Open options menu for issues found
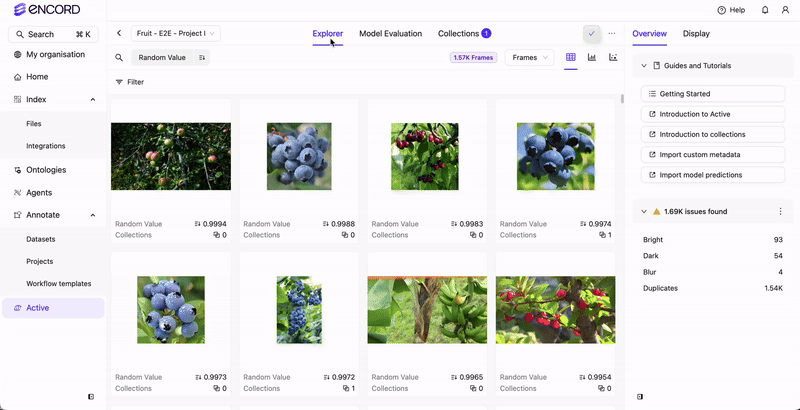 point(780,212)
